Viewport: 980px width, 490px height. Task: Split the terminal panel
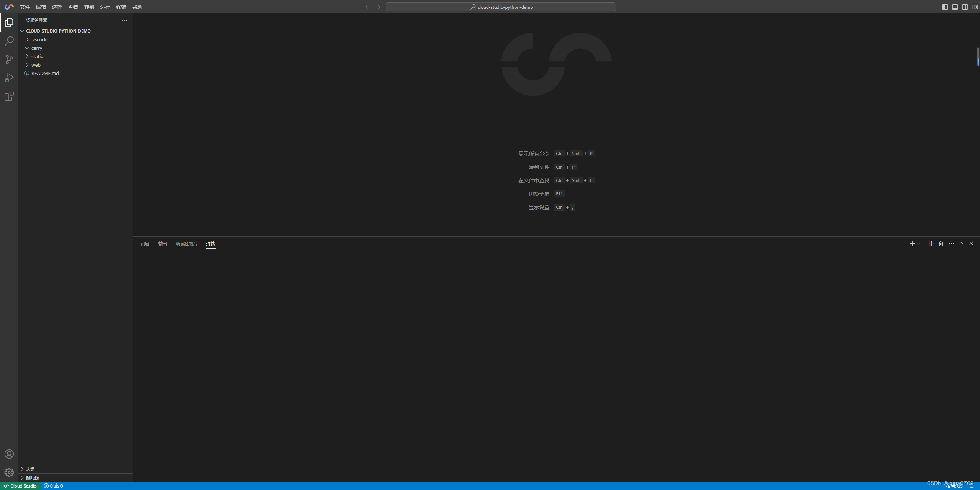tap(931, 244)
